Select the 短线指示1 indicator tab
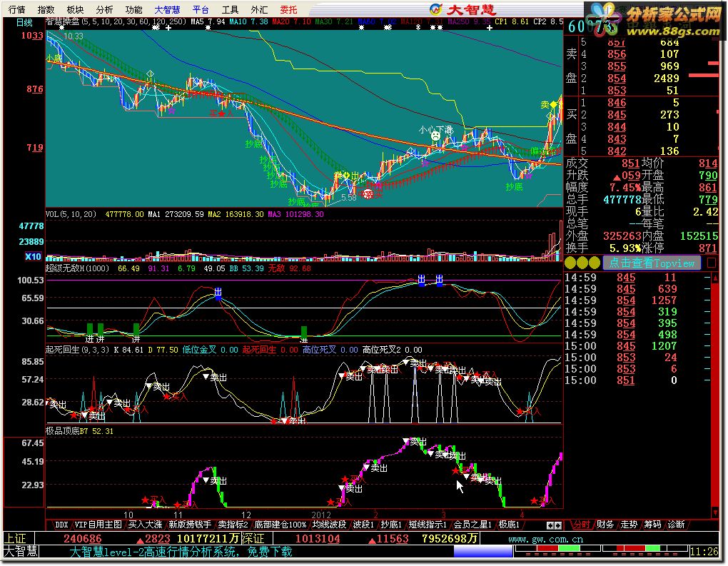 coord(428,525)
